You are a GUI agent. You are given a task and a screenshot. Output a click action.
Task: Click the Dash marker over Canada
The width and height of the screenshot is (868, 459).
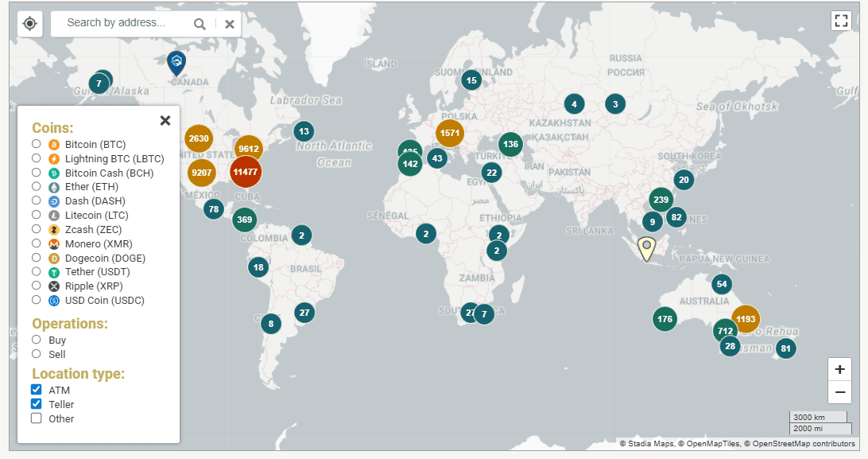(x=176, y=62)
